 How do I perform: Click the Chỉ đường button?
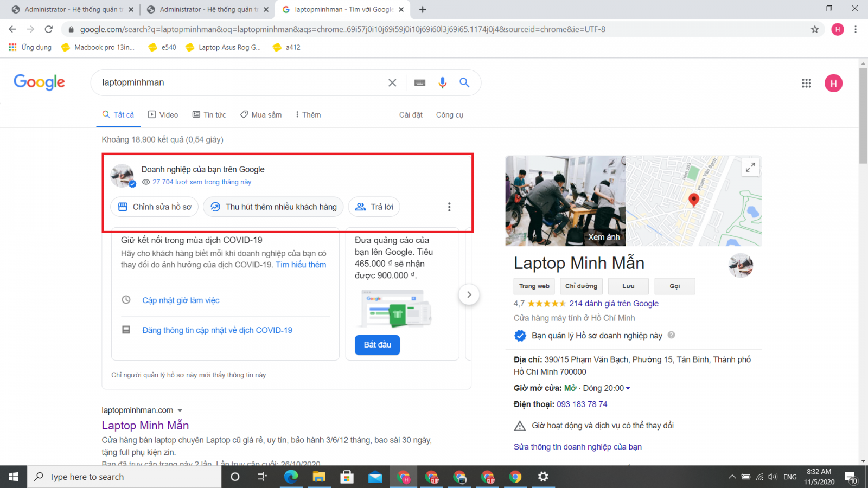581,286
